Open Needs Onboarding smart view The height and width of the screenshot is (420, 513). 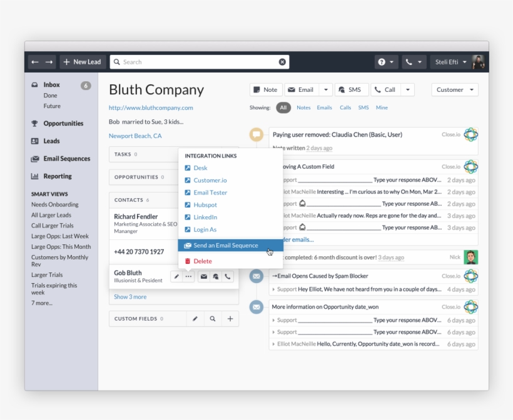point(55,204)
